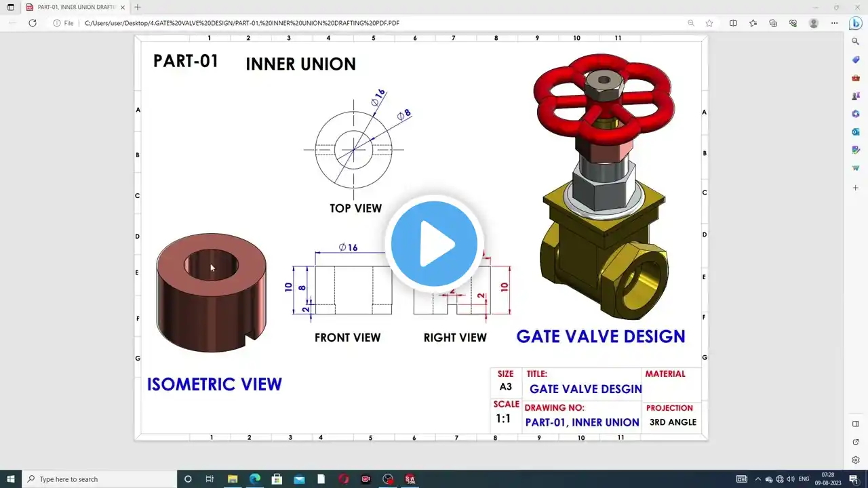Click the Windows taskbar search box

(98, 479)
